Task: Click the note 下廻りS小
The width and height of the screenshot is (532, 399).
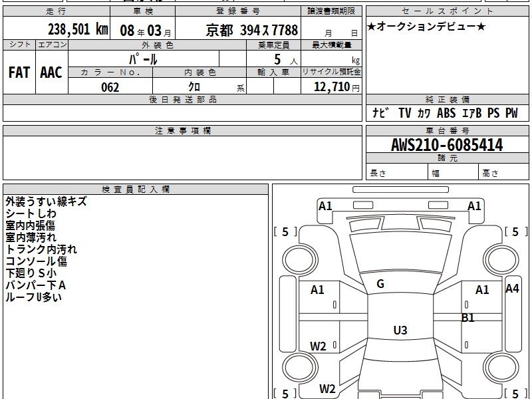Action: (31, 273)
